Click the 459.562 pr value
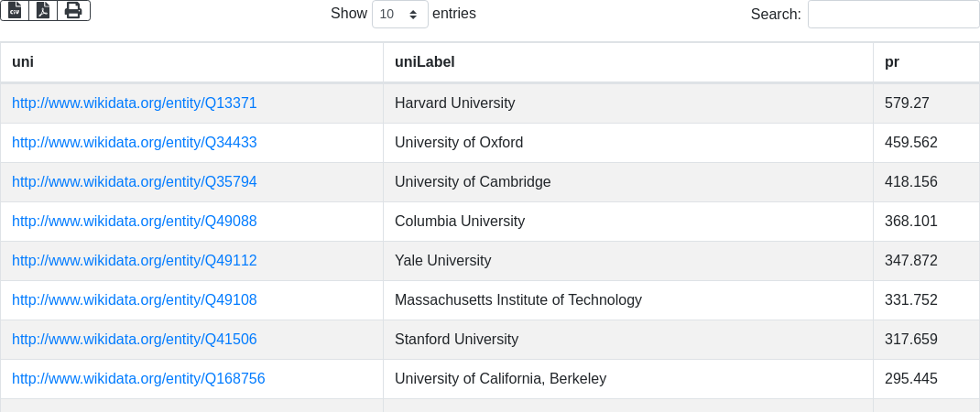 pyautogui.click(x=911, y=143)
